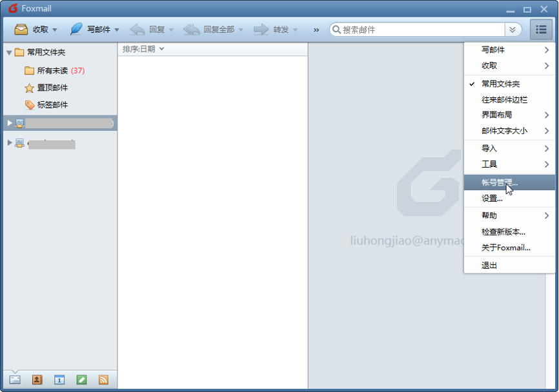Viewport: 559px width, 392px height.
Task: Toggle 往来邮件边栏 sidebar option in menu
Action: [x=504, y=100]
